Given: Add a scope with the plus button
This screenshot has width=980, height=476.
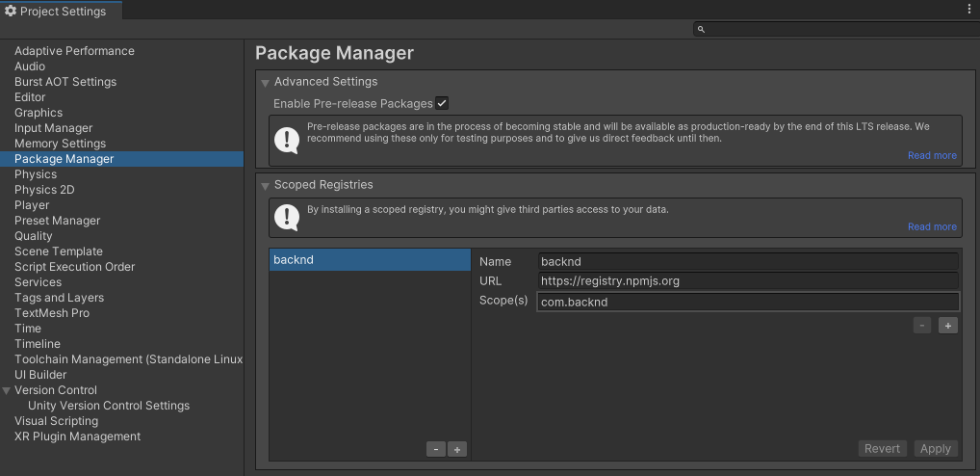Looking at the screenshot, I should (x=948, y=326).
